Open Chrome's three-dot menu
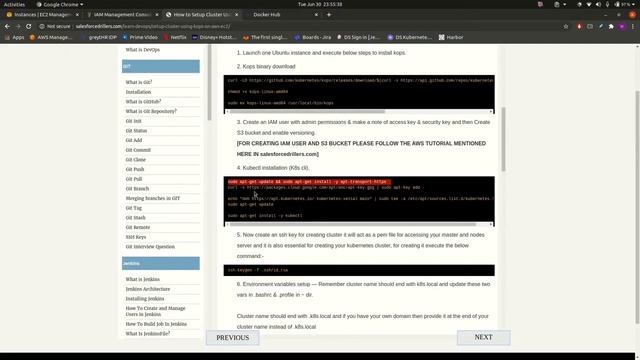 click(x=633, y=26)
